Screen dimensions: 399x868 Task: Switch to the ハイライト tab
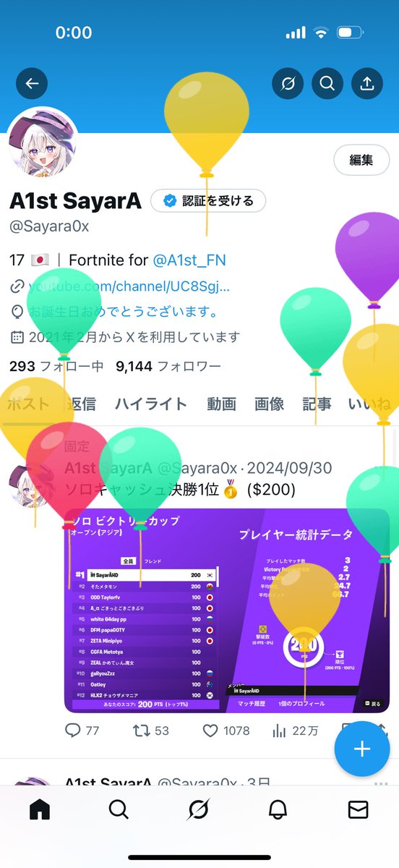(x=151, y=404)
